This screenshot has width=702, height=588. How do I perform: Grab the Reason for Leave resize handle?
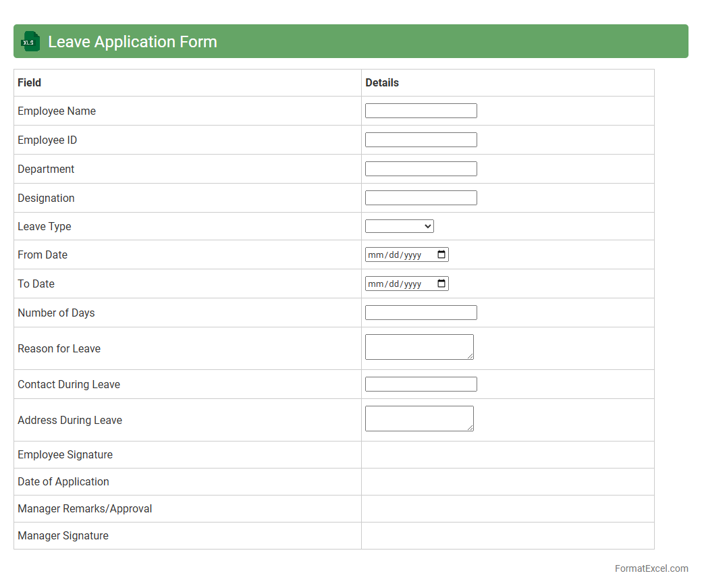tap(470, 356)
